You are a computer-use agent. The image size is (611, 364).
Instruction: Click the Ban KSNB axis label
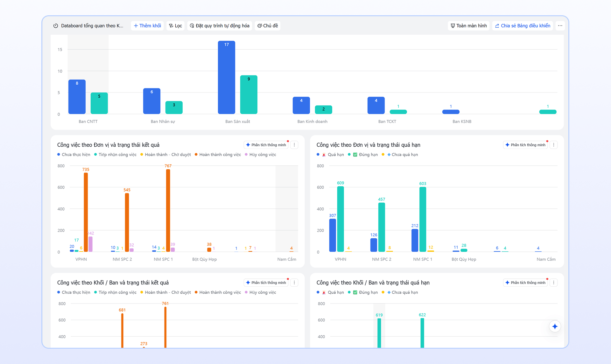point(462,122)
